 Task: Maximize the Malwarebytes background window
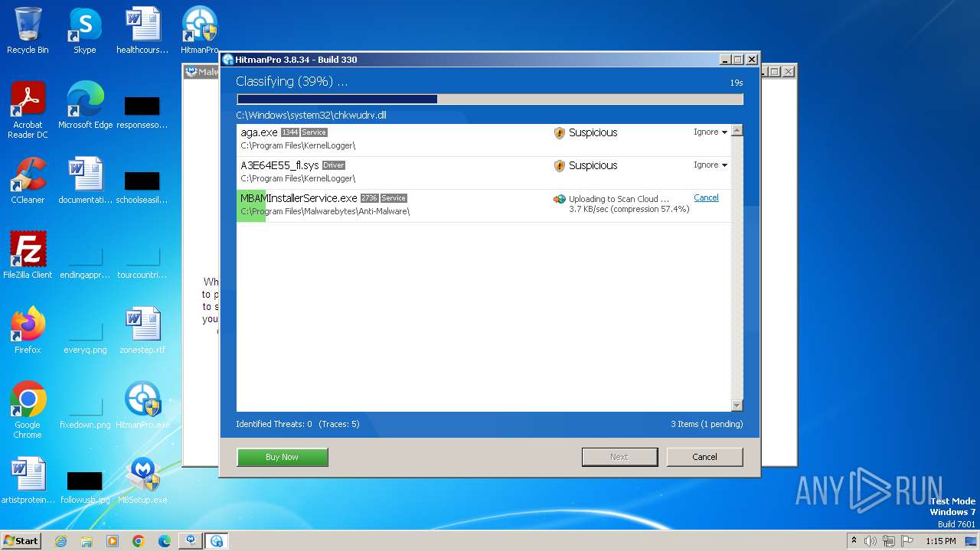point(775,72)
